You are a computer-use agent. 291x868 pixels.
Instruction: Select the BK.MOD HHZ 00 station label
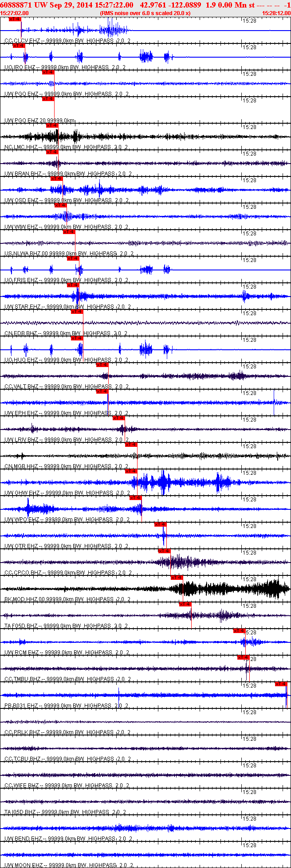point(67,599)
